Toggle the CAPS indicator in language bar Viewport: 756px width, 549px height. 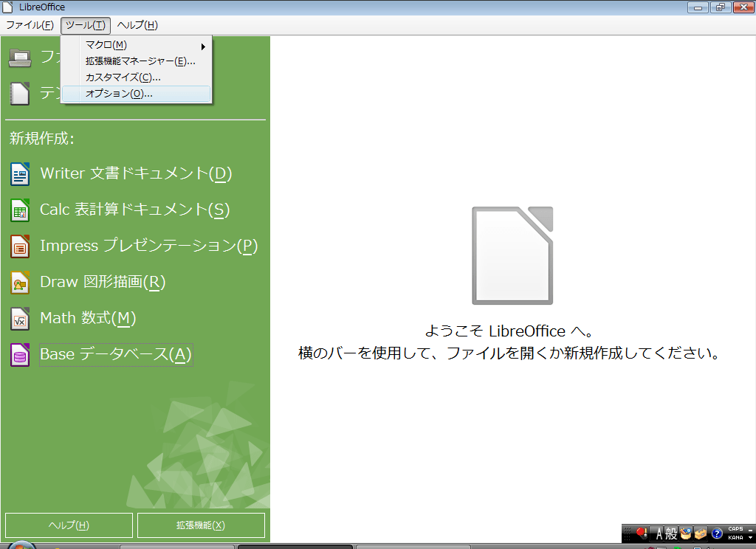736,529
